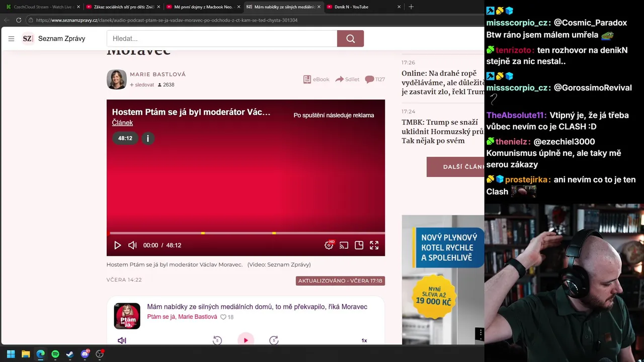Rewind the podcast by 5 seconds
This screenshot has height=362, width=644.
click(217, 340)
